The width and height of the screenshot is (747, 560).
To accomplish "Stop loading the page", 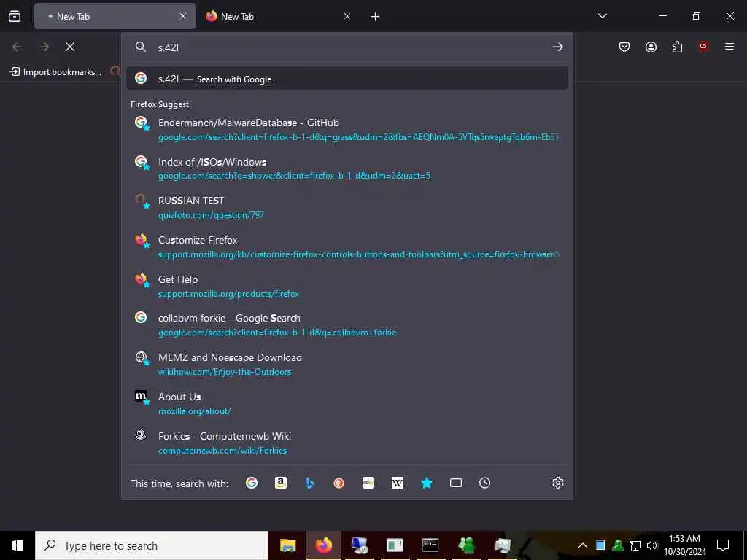I will (x=70, y=47).
